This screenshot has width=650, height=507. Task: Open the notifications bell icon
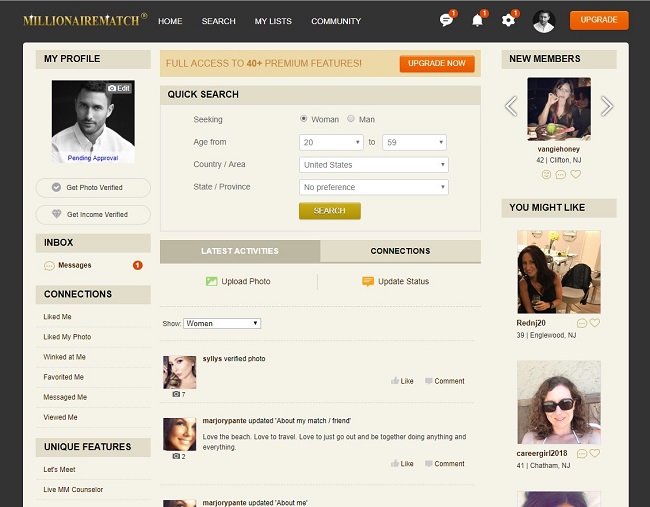click(478, 20)
